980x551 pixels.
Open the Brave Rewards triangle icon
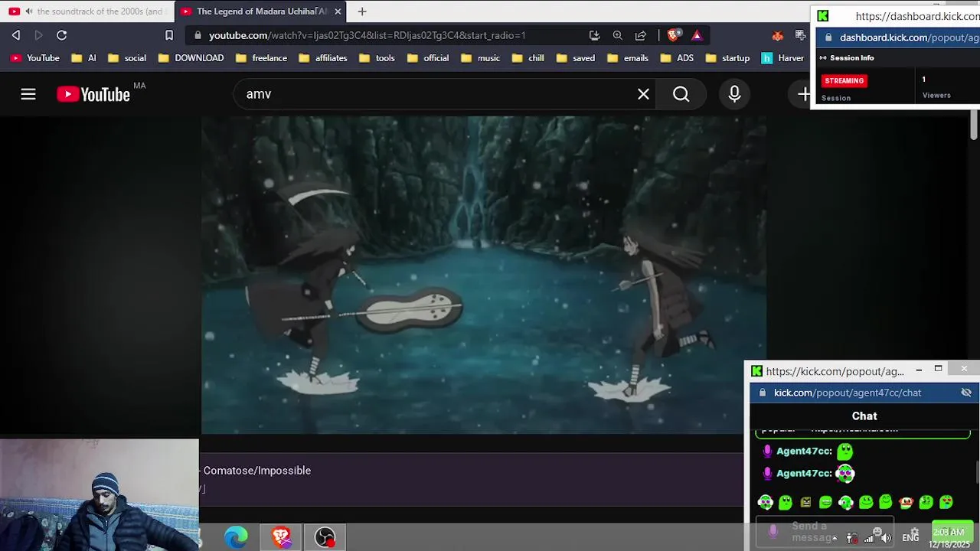(697, 35)
